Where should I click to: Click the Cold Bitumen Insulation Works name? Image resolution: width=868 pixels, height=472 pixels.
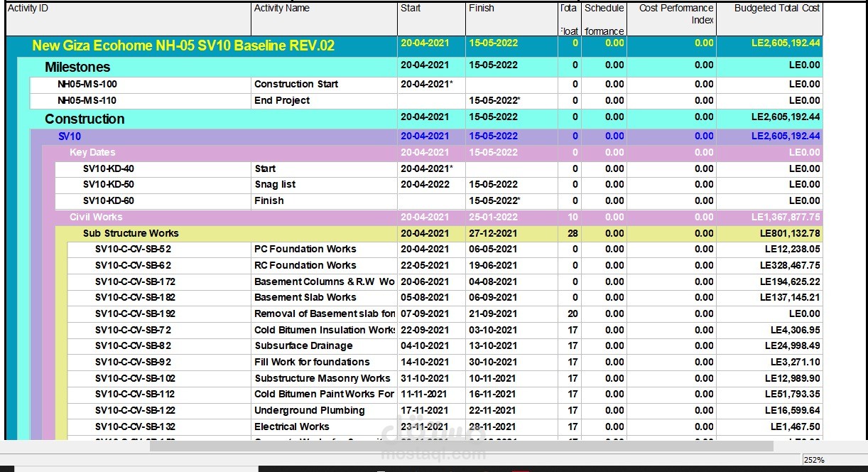point(325,330)
